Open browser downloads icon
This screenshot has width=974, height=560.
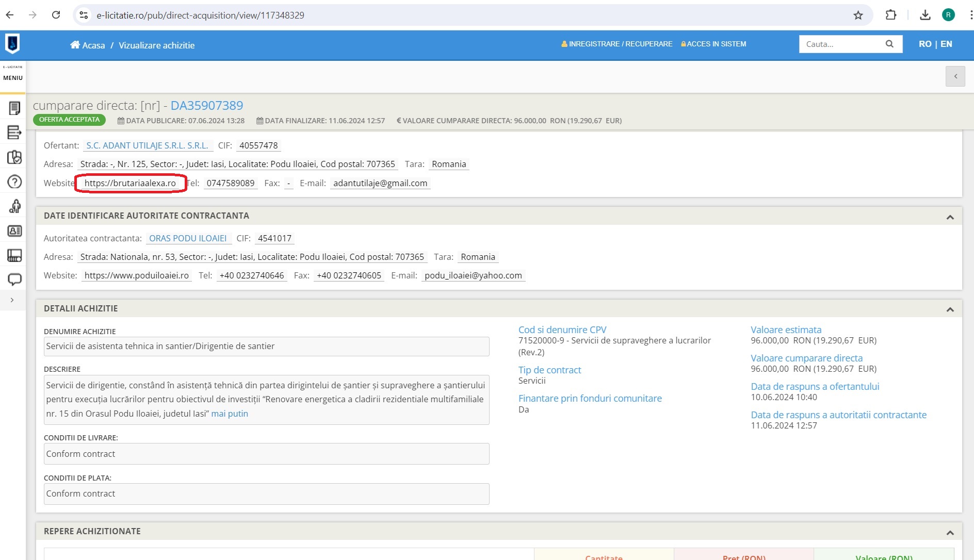coord(925,15)
